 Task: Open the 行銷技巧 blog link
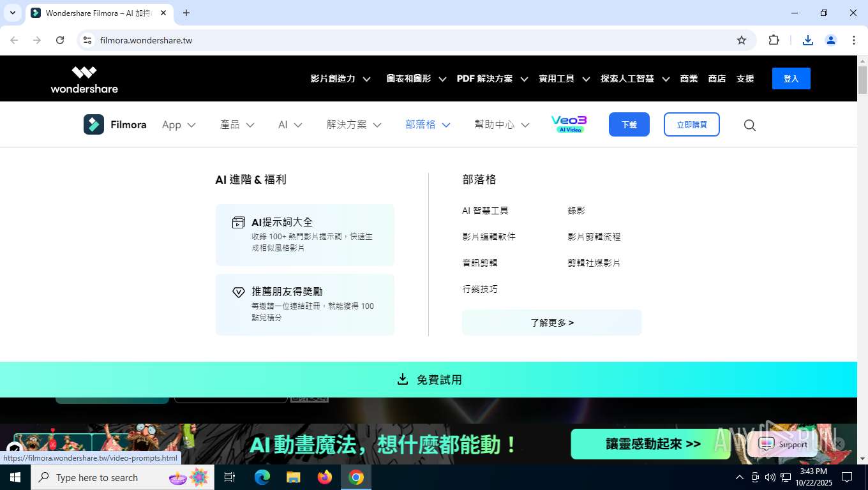coord(480,290)
